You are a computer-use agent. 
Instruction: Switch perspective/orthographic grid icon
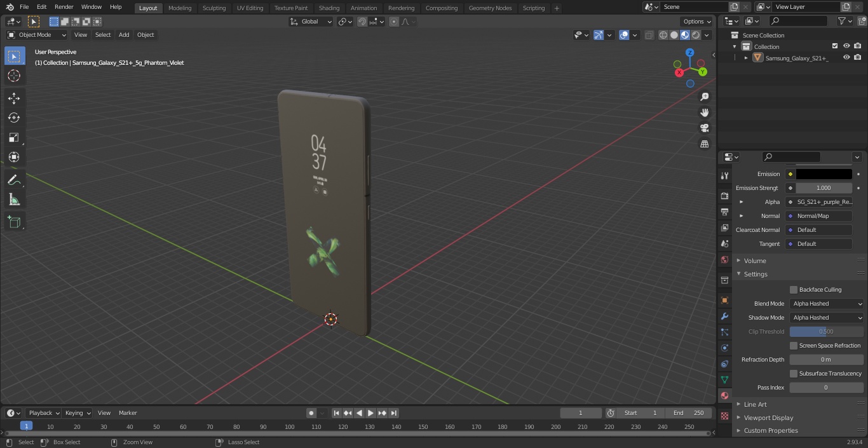pos(704,144)
